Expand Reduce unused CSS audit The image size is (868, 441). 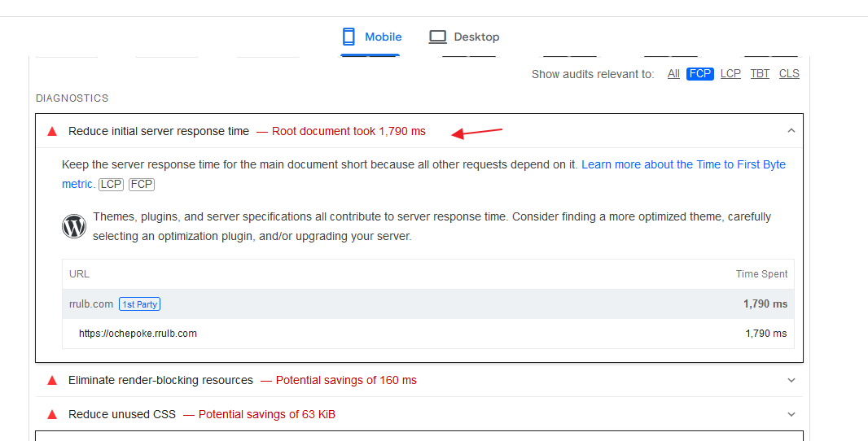[x=791, y=414]
